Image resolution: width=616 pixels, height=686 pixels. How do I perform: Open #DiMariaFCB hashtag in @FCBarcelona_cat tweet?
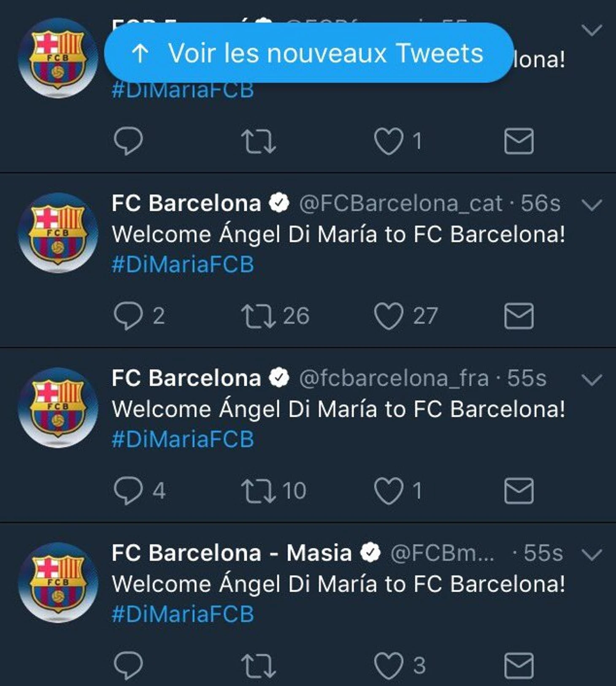183,265
